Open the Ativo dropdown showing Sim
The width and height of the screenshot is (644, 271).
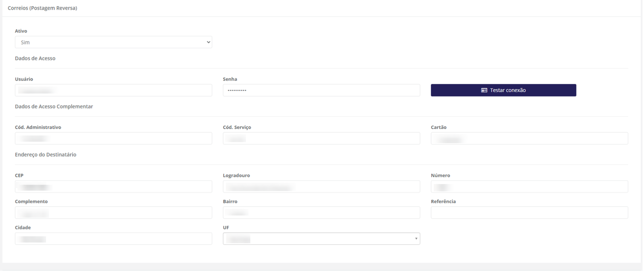point(113,42)
